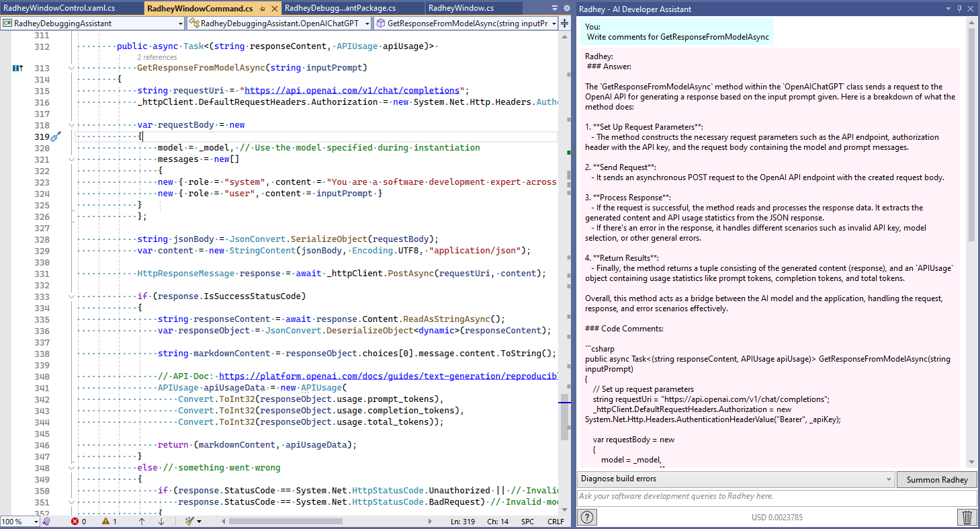
Task: Click the screwdriver quick actions icon on line 319
Action: click(x=56, y=136)
